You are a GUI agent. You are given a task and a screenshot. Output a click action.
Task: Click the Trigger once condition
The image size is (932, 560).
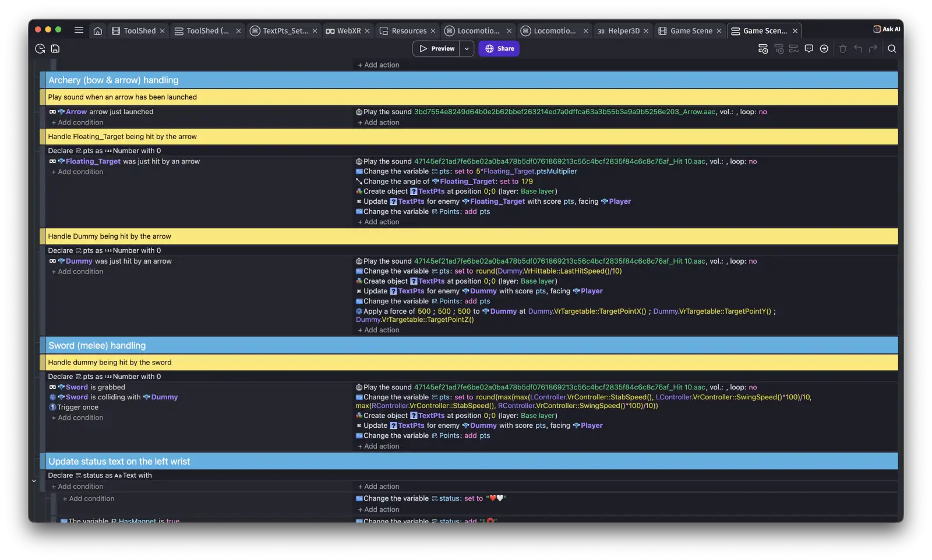pyautogui.click(x=74, y=408)
